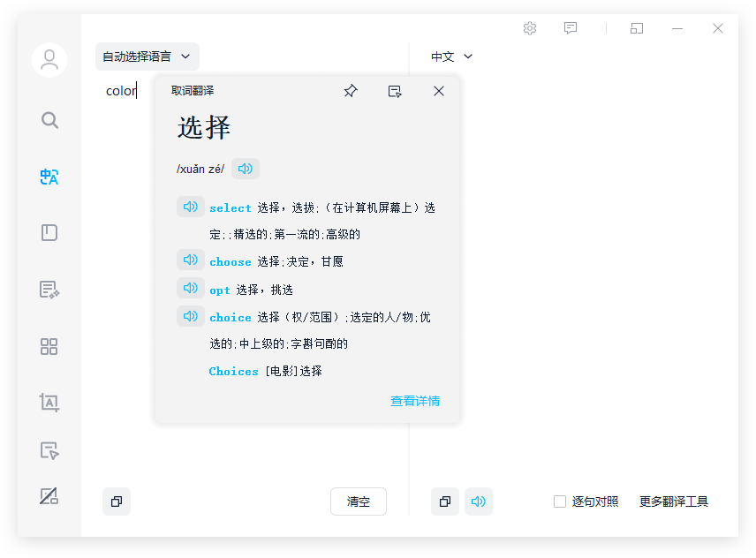Play audio for the word choose
Screen dimensions: 756x558
tap(190, 261)
